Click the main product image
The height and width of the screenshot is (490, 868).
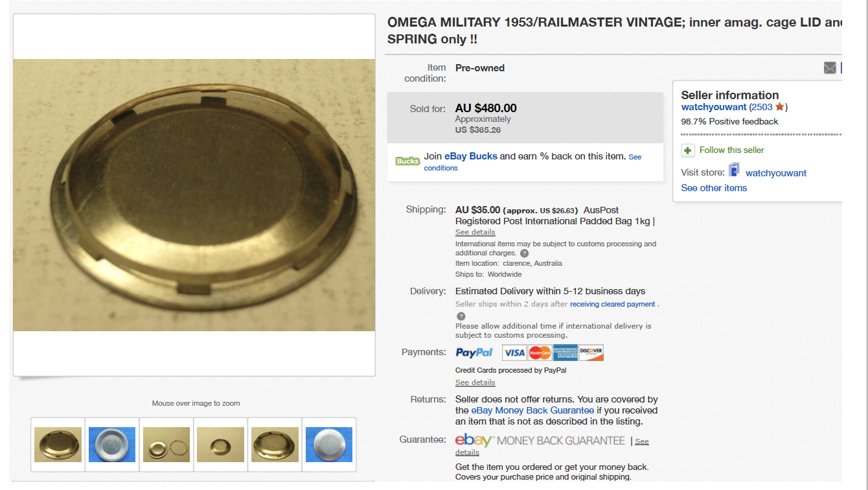tap(194, 195)
